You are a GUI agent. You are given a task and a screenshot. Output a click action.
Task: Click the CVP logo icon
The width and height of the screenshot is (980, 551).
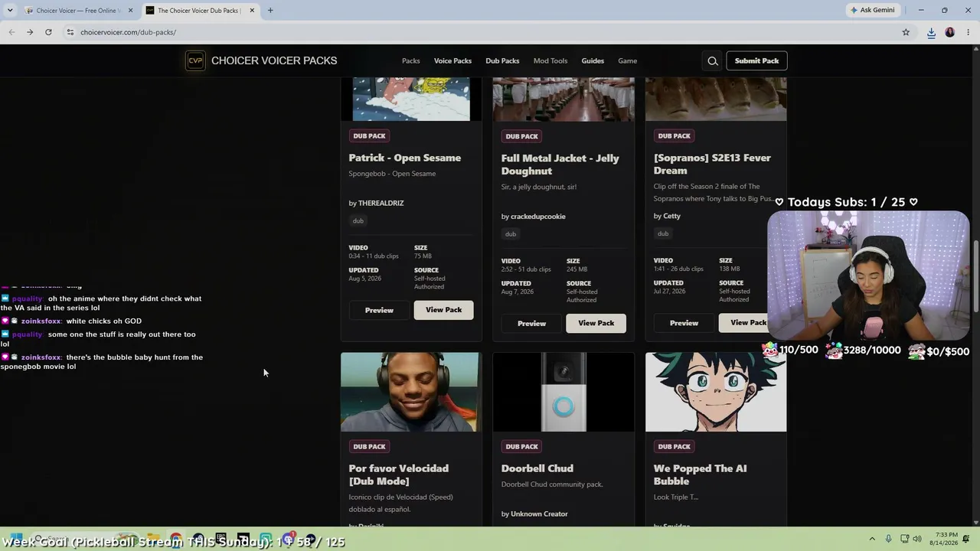pos(195,60)
